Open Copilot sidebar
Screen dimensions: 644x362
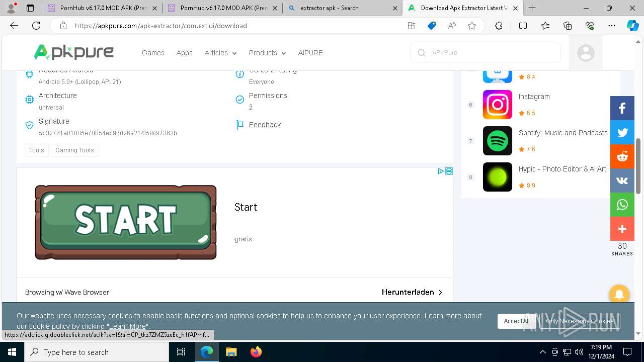(632, 26)
